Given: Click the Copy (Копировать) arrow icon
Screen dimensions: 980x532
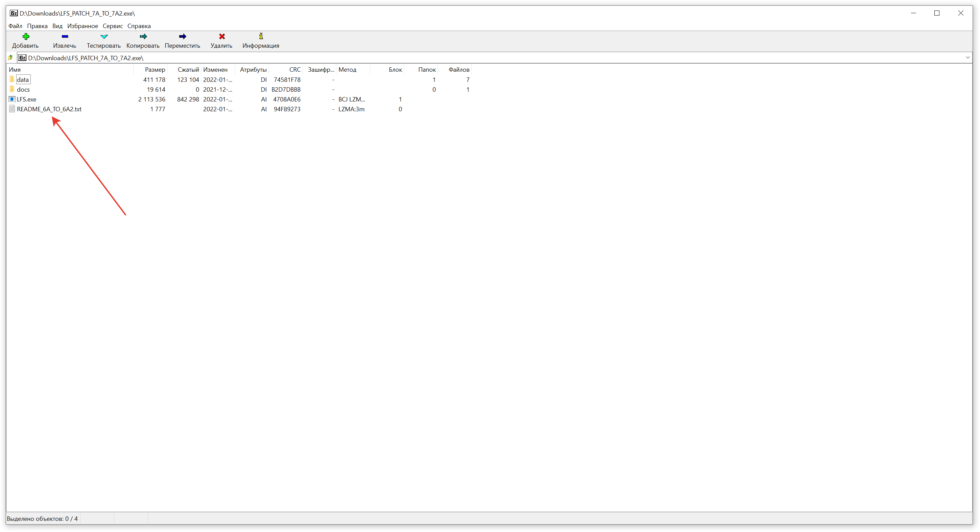Looking at the screenshot, I should point(143,37).
